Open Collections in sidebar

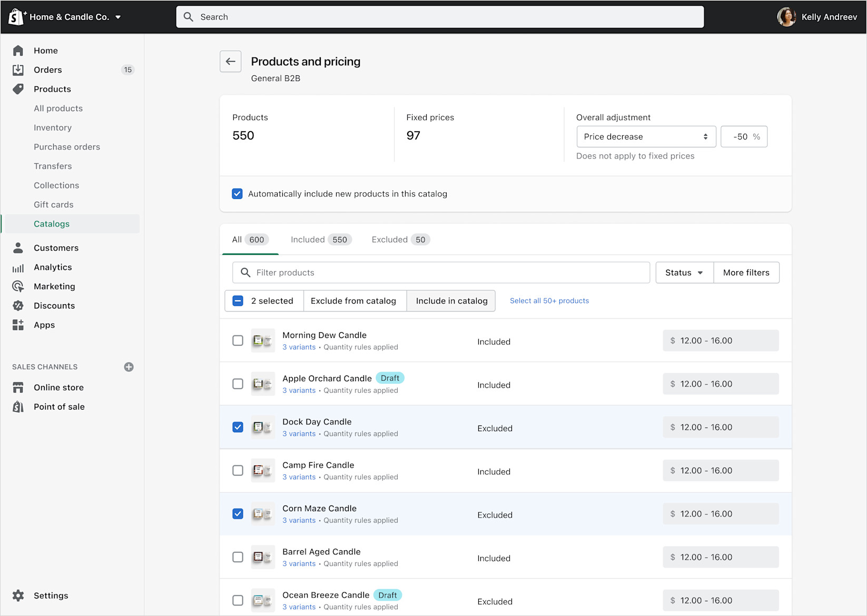(56, 185)
